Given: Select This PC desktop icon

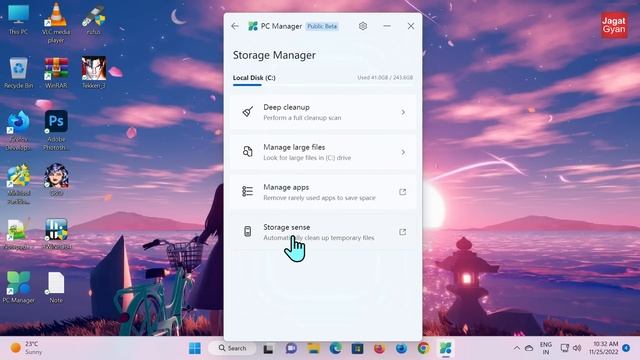Looking at the screenshot, I should coord(18,20).
